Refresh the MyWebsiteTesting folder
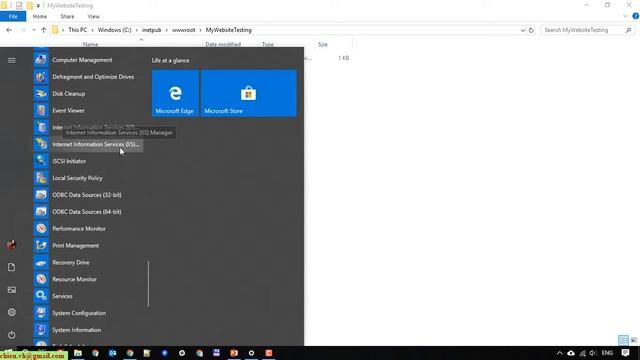Image resolution: width=640 pixels, height=360 pixels. 531,30
